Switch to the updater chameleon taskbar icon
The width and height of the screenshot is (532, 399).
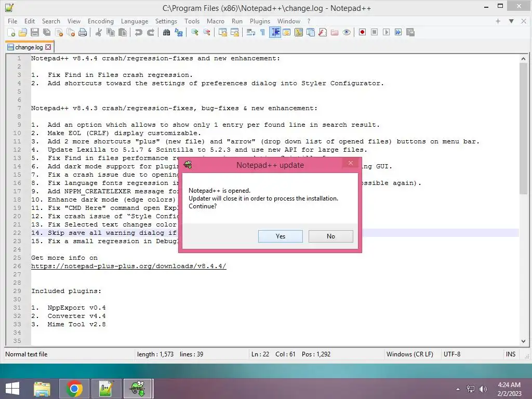point(138,389)
